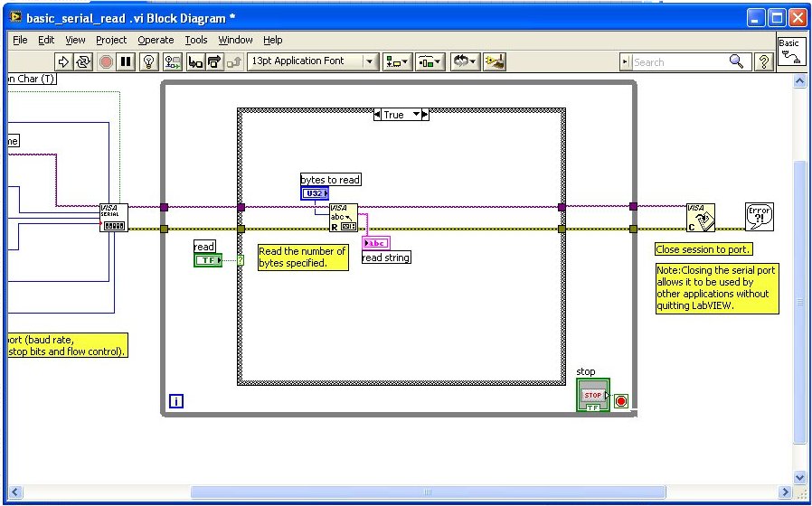The image size is (812, 506).
Task: Open the 13pt Application Font dropdown
Action: pyautogui.click(x=313, y=61)
